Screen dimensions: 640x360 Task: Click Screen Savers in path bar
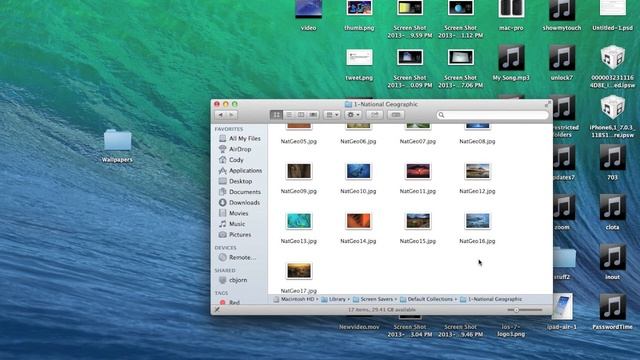(372, 299)
